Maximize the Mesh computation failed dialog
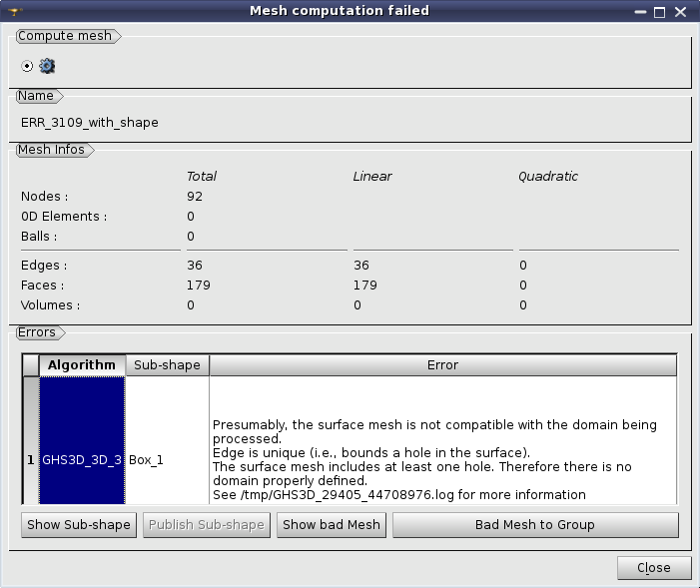This screenshot has width=700, height=588. [659, 12]
